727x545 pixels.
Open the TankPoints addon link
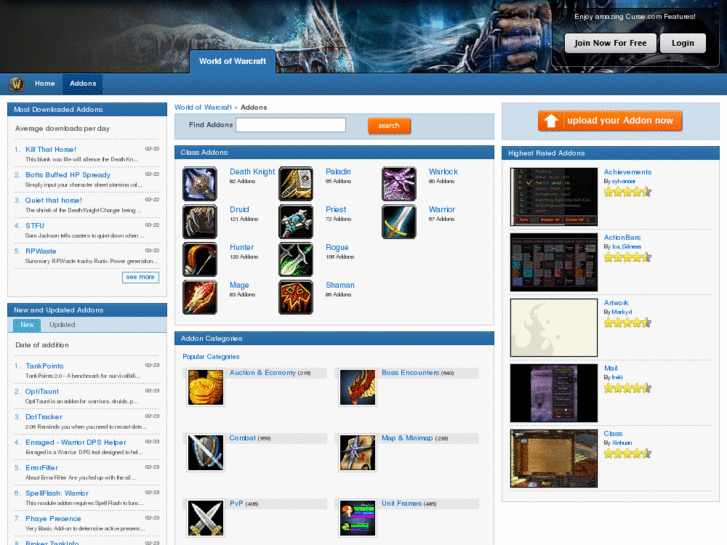coord(45,366)
